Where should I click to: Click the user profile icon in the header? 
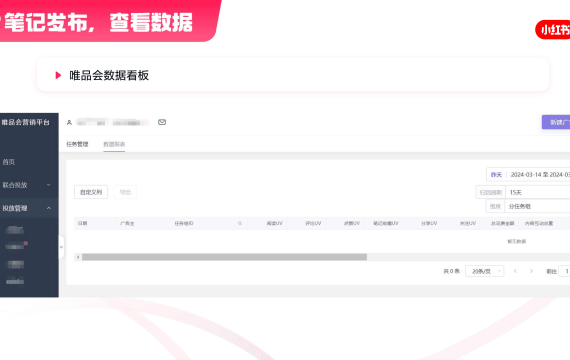(x=69, y=123)
